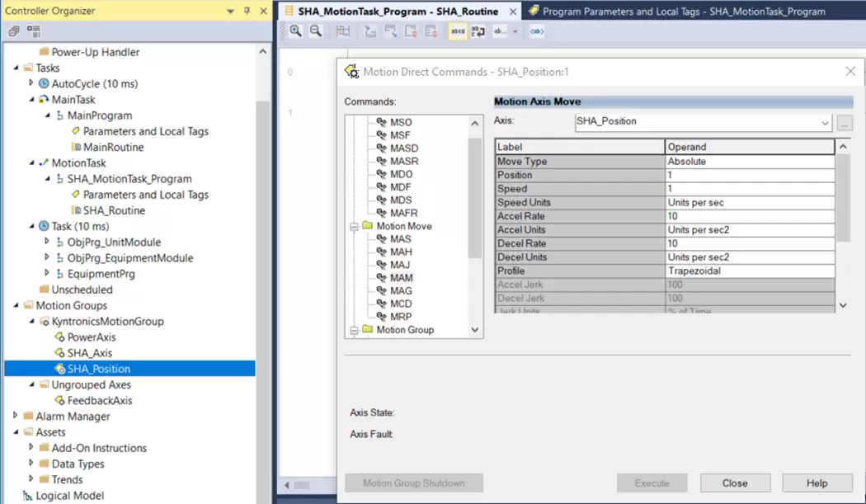
Task: Open the Controller Organizer window options arrow
Action: coord(230,11)
